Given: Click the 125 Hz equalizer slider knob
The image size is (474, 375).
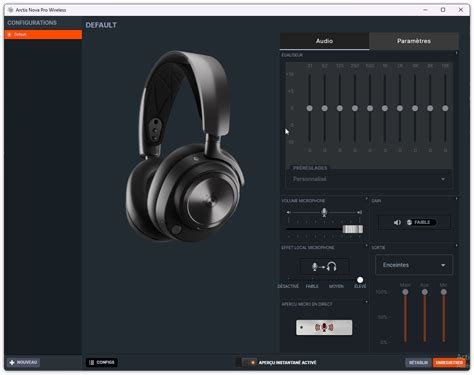Looking at the screenshot, I should [340, 108].
